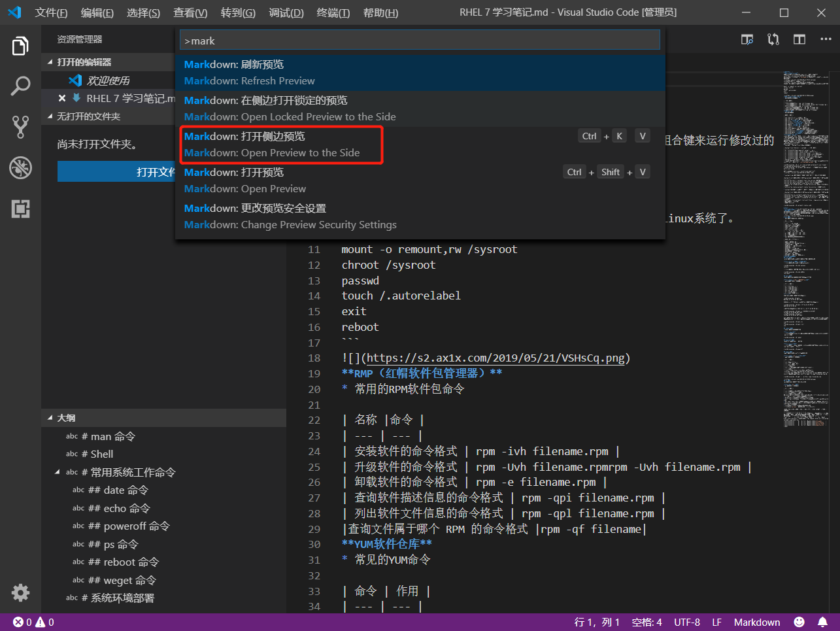Screen dimensions: 840x631
Task: Open the 终端(T) menu
Action: click(x=333, y=12)
